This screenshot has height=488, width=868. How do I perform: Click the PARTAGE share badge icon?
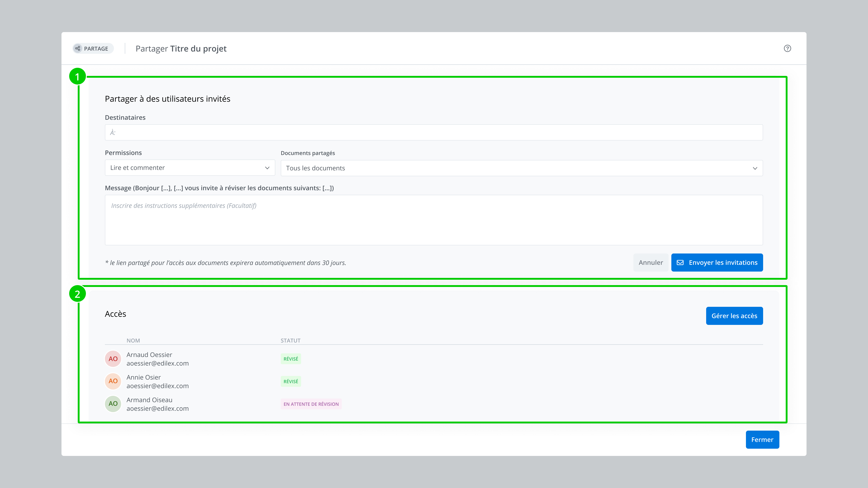(x=78, y=49)
